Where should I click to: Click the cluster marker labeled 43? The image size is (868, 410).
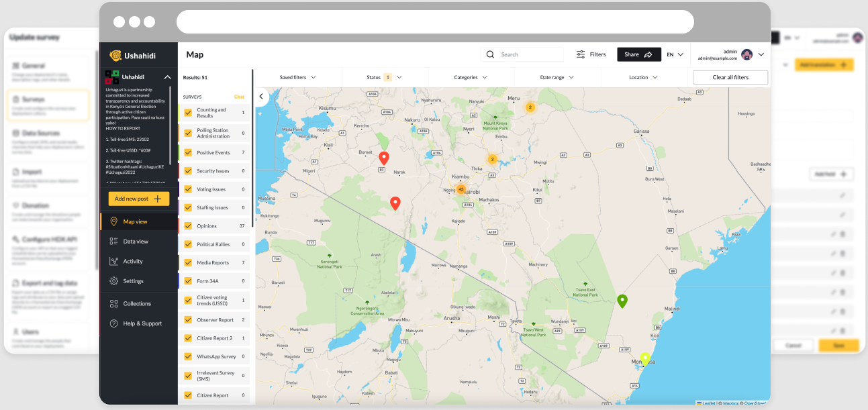click(x=461, y=189)
